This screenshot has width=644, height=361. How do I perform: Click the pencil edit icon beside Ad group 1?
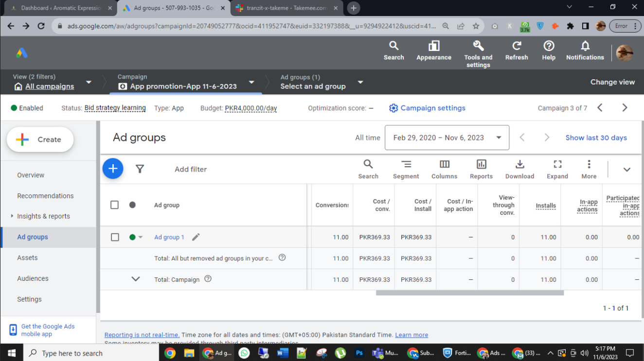click(196, 237)
